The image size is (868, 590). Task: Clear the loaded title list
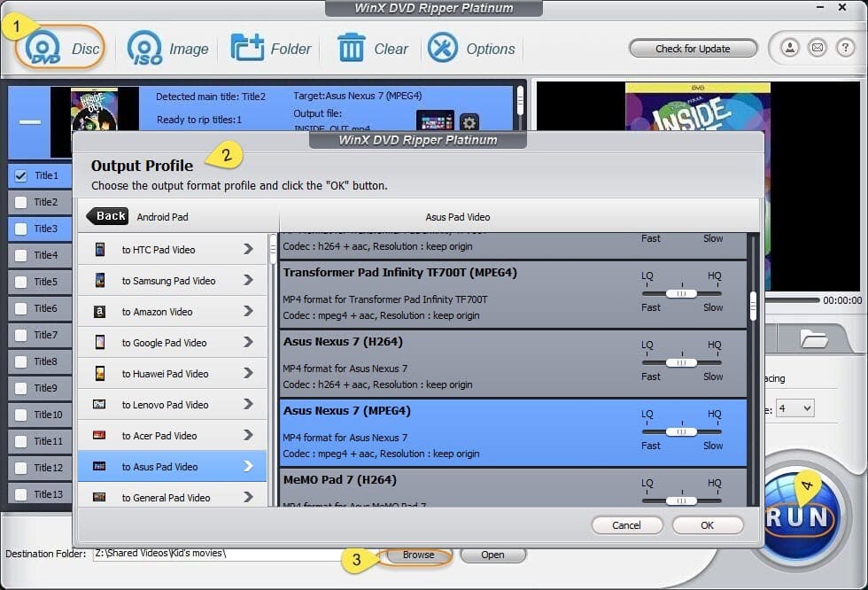coord(373,48)
